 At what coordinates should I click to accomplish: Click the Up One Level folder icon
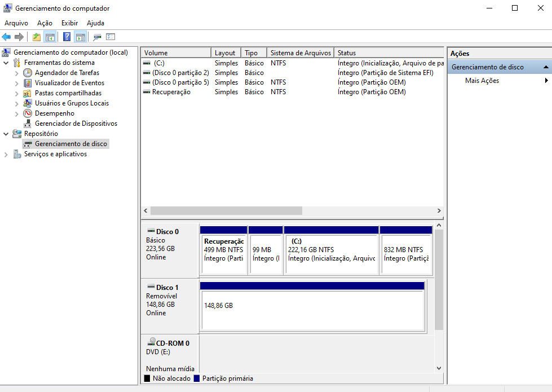pos(37,37)
